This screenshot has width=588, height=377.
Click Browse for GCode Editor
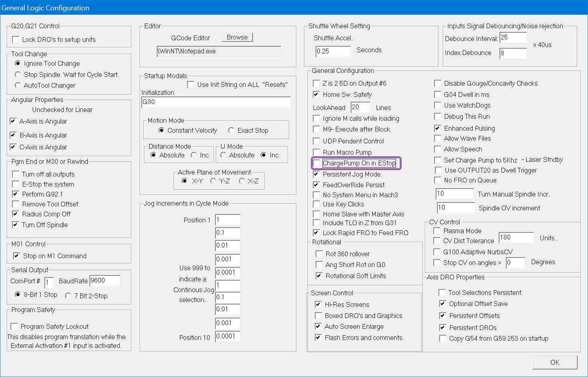coord(237,37)
